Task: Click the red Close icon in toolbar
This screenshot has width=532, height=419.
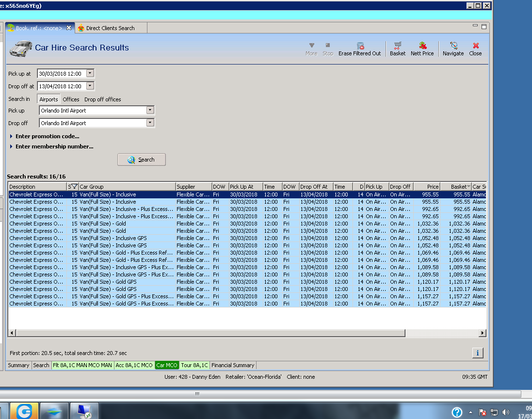Action: pyautogui.click(x=475, y=46)
